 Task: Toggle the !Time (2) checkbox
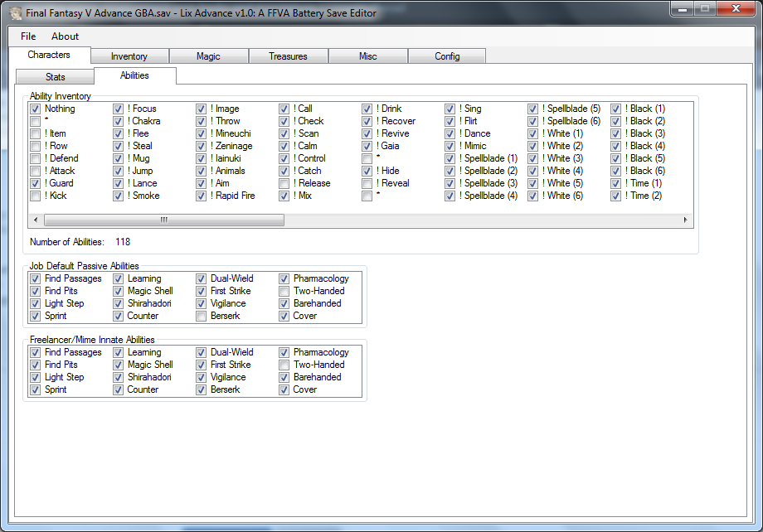[616, 196]
